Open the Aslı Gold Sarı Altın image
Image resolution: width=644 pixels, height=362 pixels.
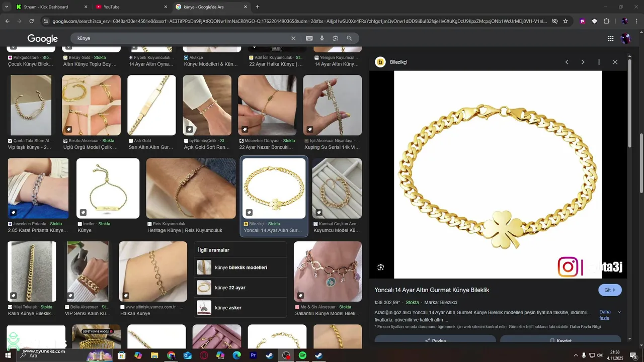(x=151, y=105)
